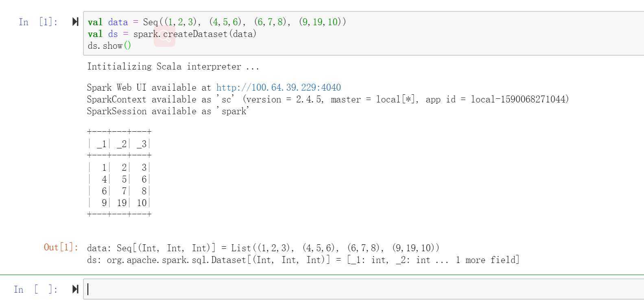This screenshot has height=300, width=644.
Task: Place cursor on the ds.show() line
Action: (x=109, y=46)
